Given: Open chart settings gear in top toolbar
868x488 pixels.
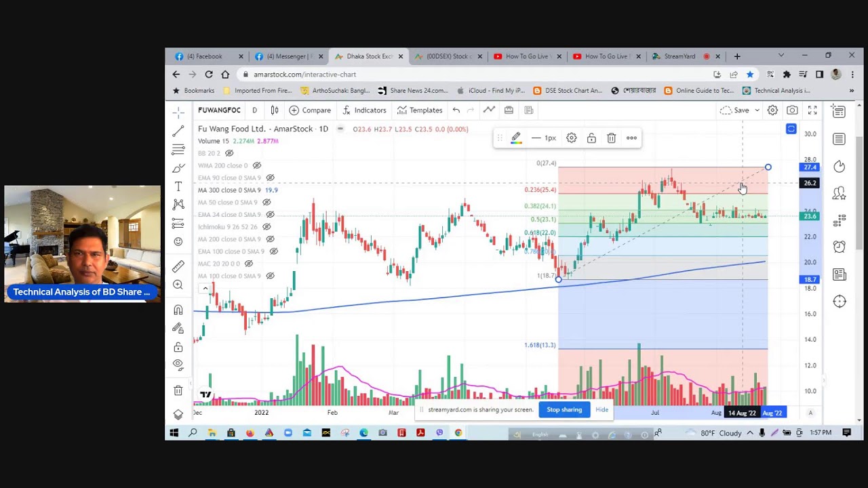Looking at the screenshot, I should [x=772, y=110].
